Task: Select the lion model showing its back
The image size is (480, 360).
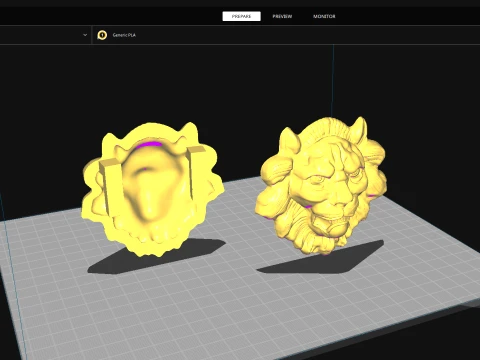Action: (153, 189)
